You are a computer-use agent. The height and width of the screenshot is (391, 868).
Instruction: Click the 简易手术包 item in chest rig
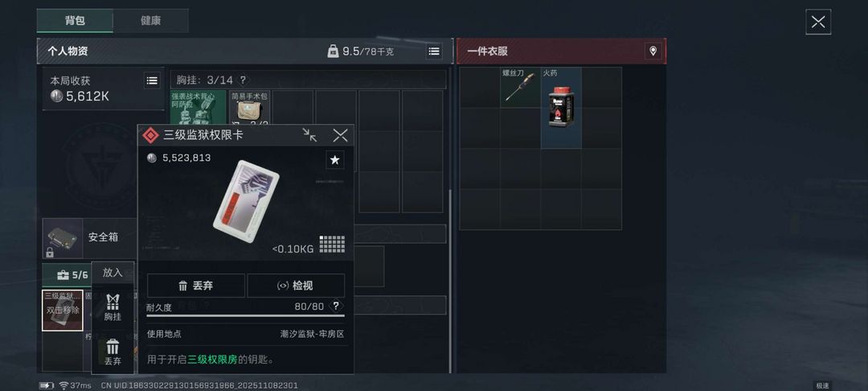pos(250,108)
